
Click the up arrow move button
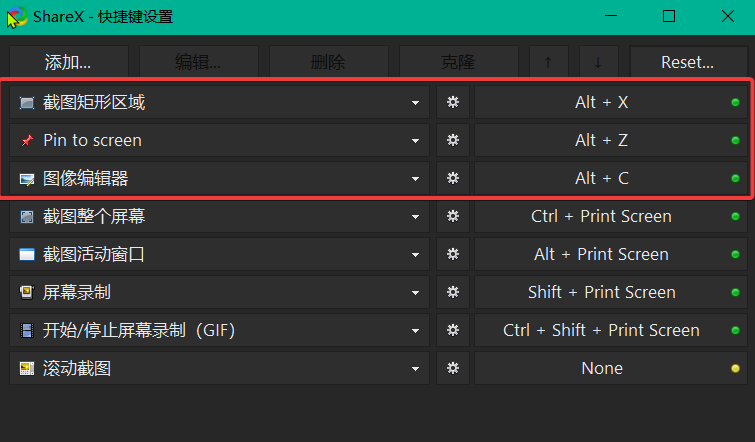(x=548, y=62)
